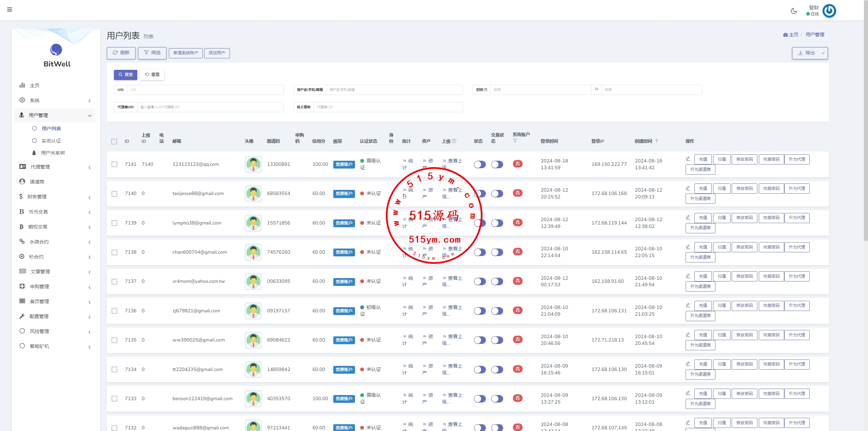Image resolution: width=868 pixels, height=431 pixels.
Task: Open the 导出 export dropdown arrow
Action: pos(823,53)
